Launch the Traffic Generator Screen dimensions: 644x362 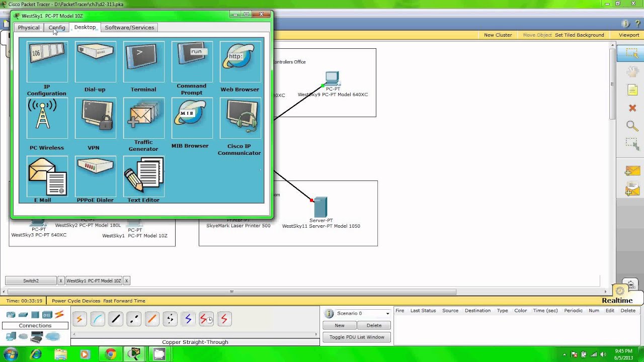pyautogui.click(x=143, y=118)
